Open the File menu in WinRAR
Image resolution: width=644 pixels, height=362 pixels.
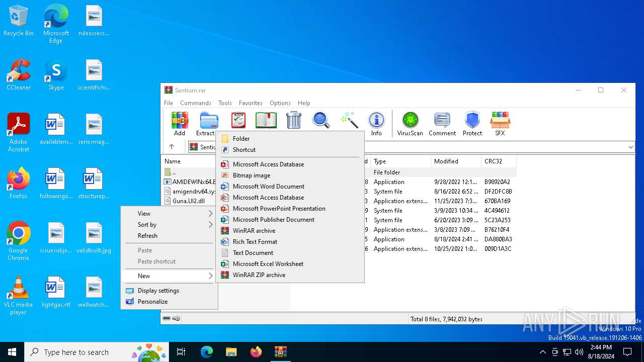coord(169,103)
